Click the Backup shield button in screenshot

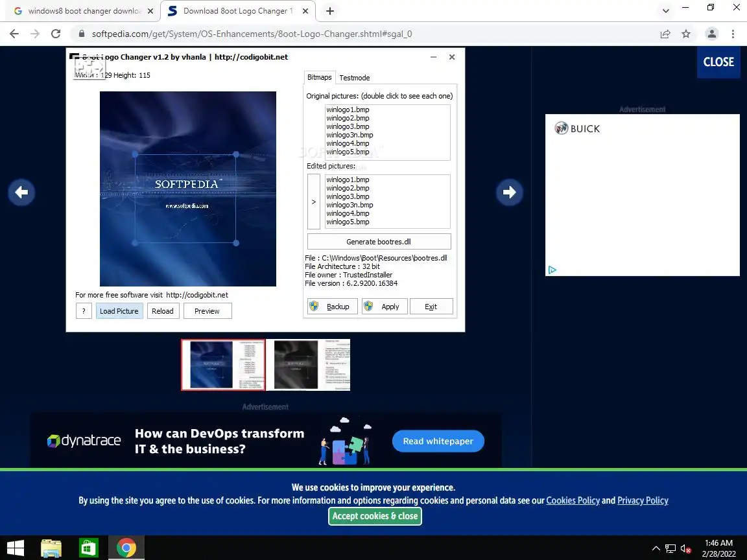pyautogui.click(x=332, y=307)
